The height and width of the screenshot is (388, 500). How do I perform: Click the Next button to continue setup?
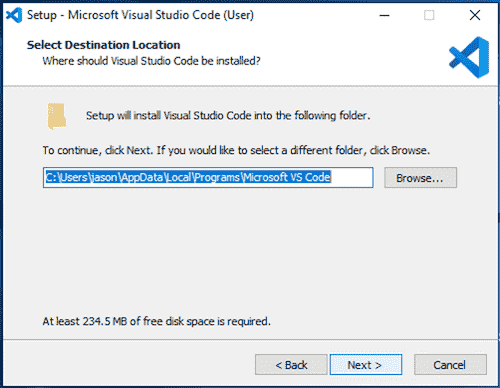point(366,365)
